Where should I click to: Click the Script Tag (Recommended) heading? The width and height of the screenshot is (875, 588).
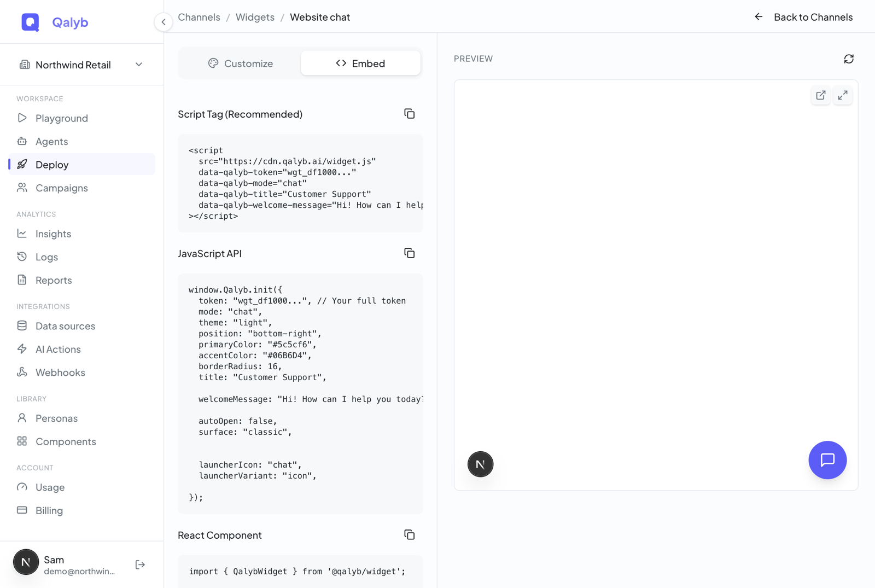pyautogui.click(x=240, y=114)
